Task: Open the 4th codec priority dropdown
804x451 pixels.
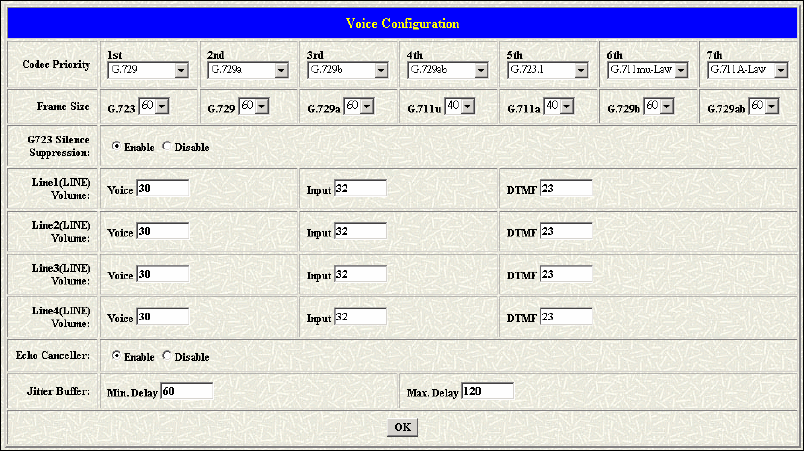Action: (x=448, y=71)
